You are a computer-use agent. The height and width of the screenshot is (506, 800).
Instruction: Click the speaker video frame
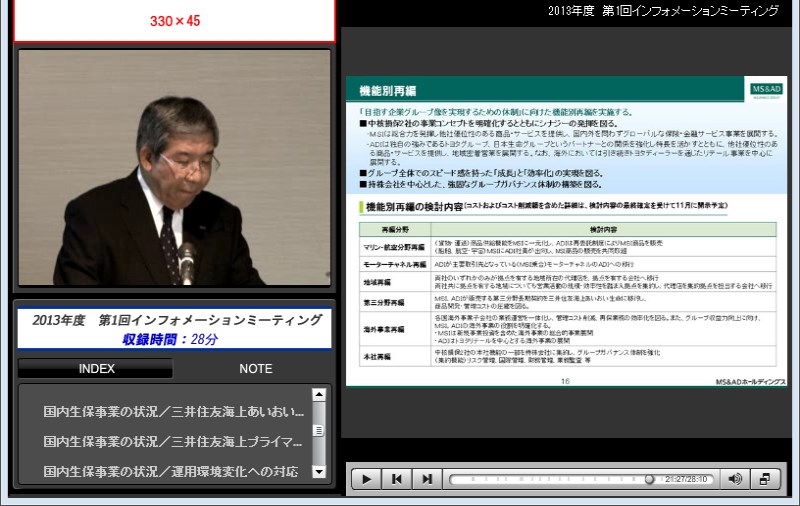coord(174,168)
